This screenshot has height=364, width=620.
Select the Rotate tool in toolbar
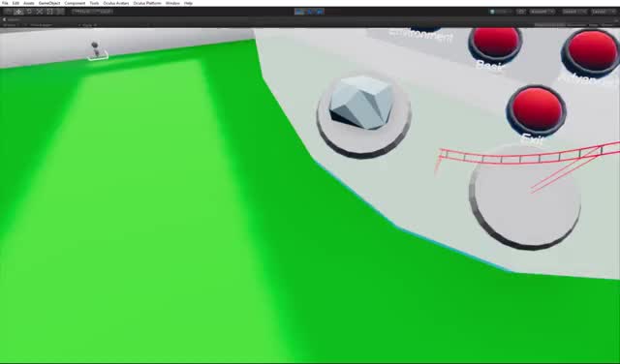coord(29,12)
